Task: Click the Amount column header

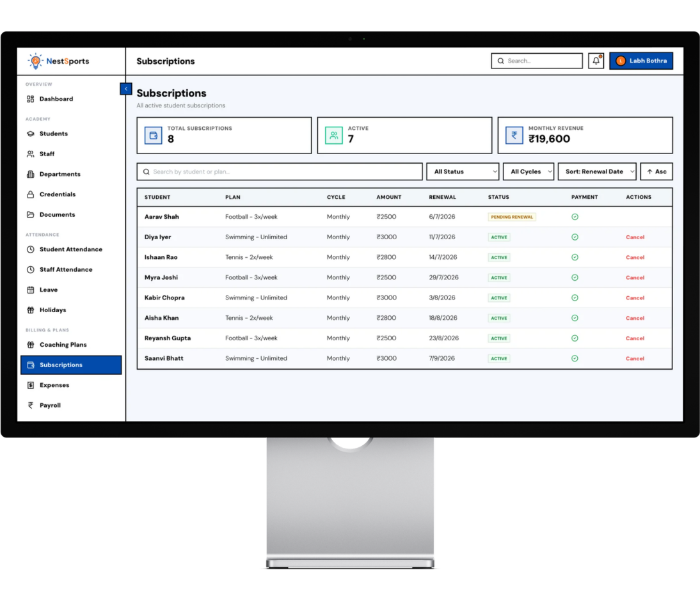Action: point(389,197)
